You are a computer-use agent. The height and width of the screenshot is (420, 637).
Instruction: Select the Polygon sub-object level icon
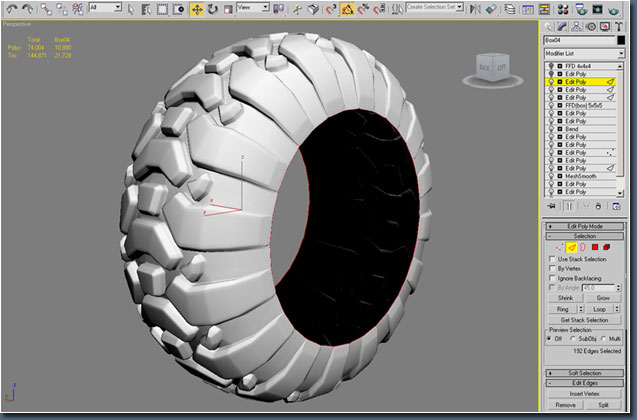595,247
